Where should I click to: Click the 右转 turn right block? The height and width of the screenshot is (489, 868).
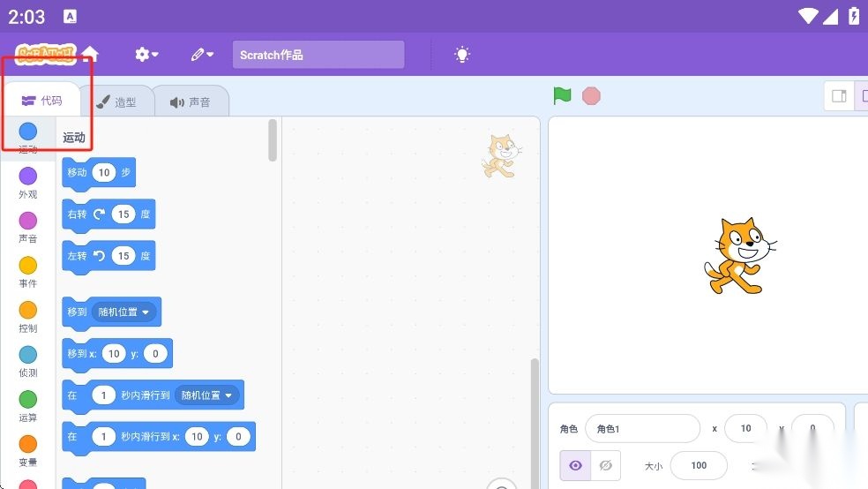pos(108,214)
